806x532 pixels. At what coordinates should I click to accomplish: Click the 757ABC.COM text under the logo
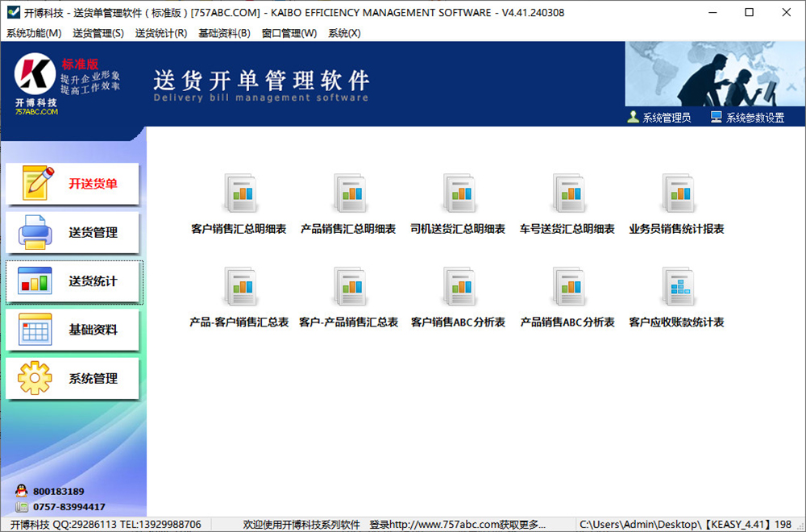36,111
